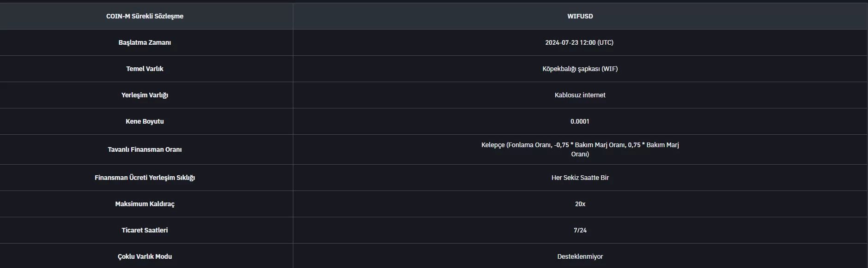
Task: Select the 20x leverage value
Action: (580, 204)
